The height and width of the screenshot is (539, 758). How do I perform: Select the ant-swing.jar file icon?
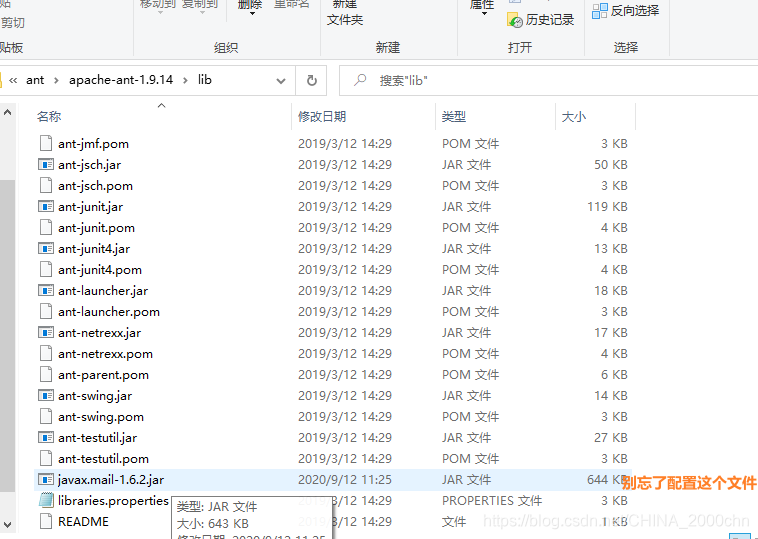[x=46, y=396]
